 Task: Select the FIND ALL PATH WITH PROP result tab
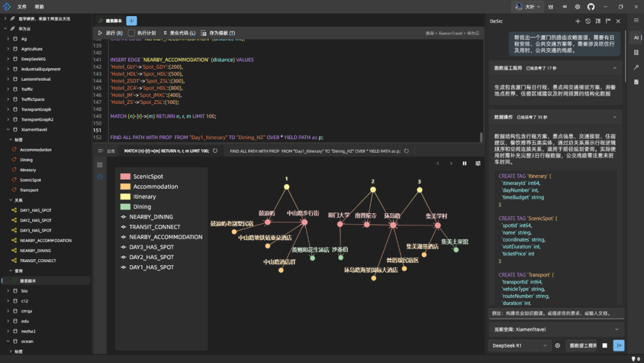coord(315,151)
